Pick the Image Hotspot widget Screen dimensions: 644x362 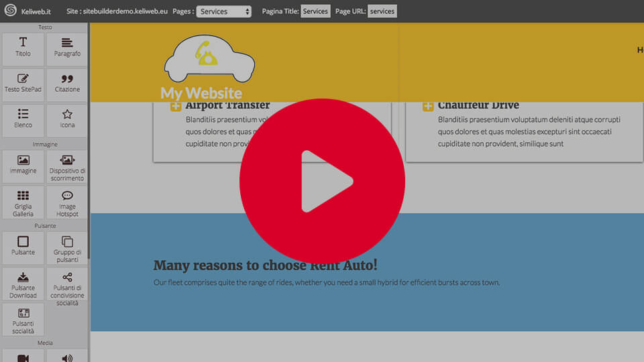[66, 201]
